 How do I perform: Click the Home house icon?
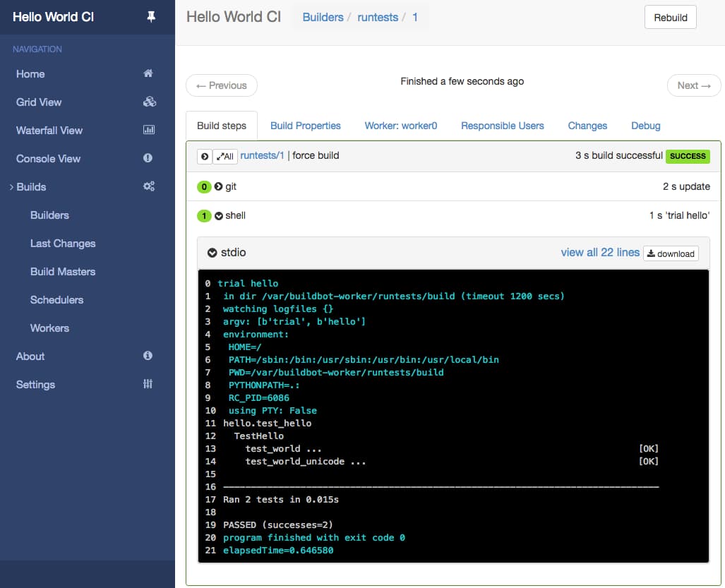(x=148, y=73)
